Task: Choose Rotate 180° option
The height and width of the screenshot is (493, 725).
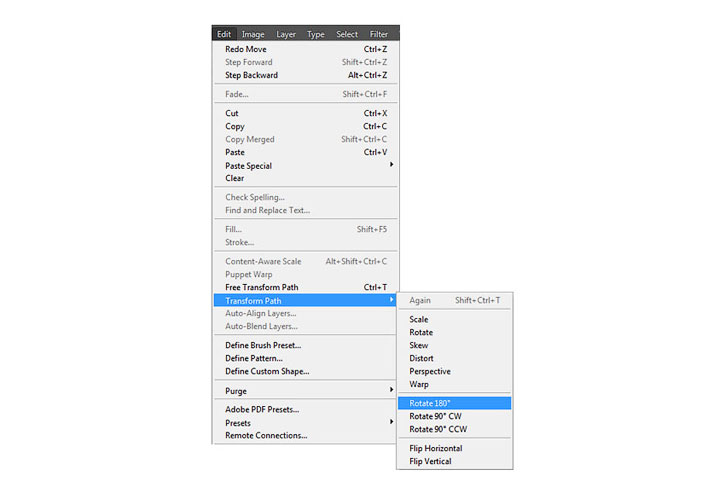Action: coord(455,403)
